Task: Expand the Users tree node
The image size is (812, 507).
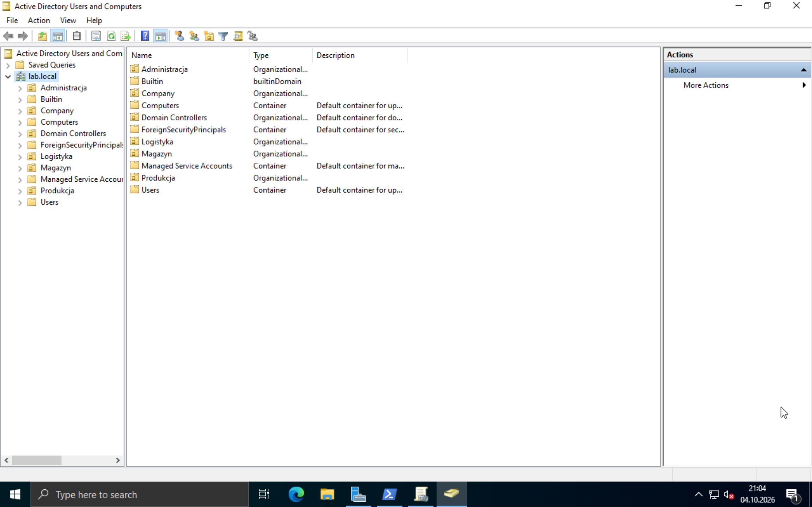Action: point(20,203)
